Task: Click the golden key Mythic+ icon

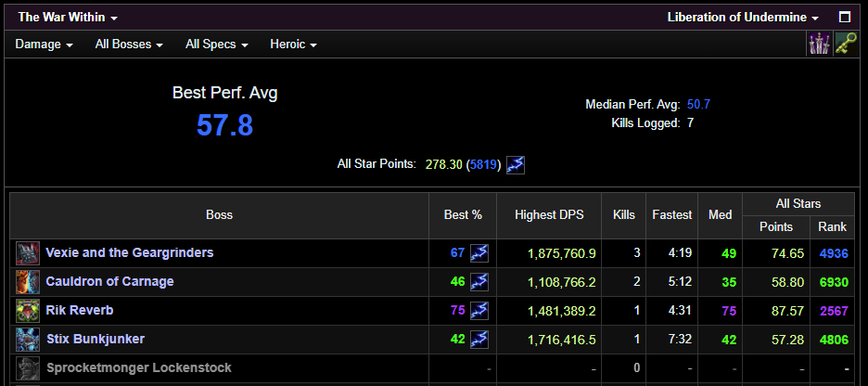Action: click(x=845, y=44)
